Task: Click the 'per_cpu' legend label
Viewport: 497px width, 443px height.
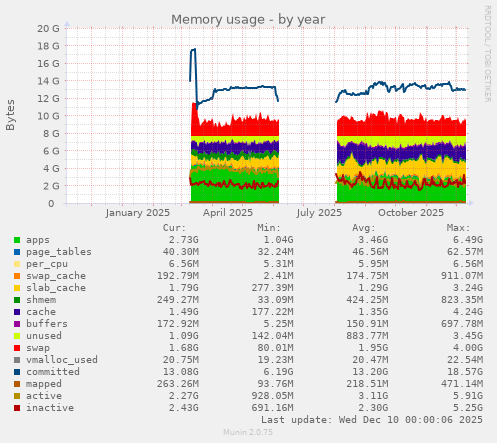Action: [x=47, y=264]
